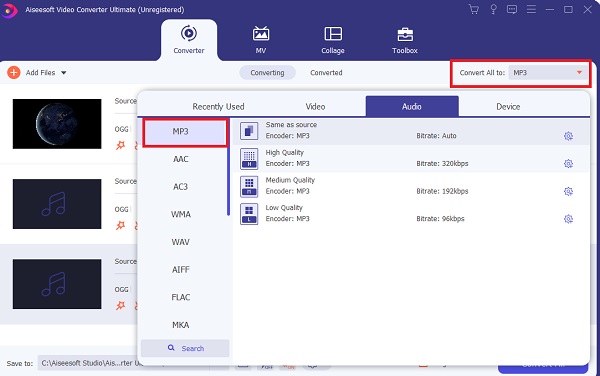Click Bitrate: 96kbps text
600x376 pixels.
pyautogui.click(x=440, y=218)
